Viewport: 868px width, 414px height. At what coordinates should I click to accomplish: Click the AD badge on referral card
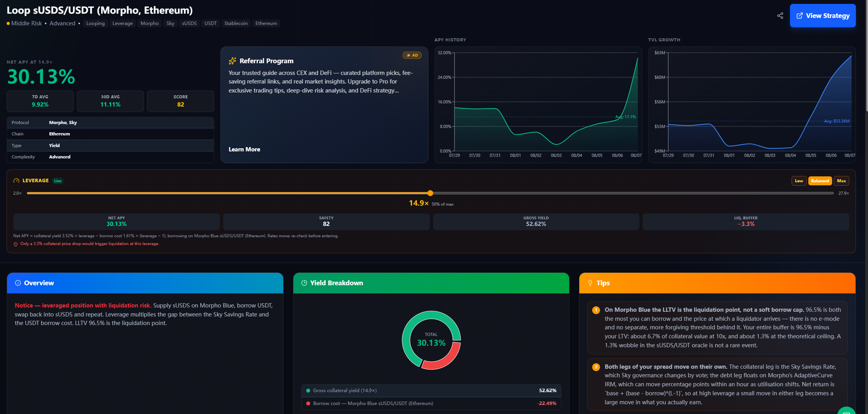pyautogui.click(x=412, y=55)
